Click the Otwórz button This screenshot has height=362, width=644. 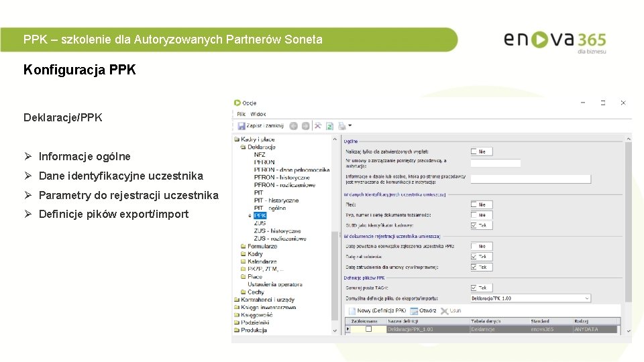[423, 310]
